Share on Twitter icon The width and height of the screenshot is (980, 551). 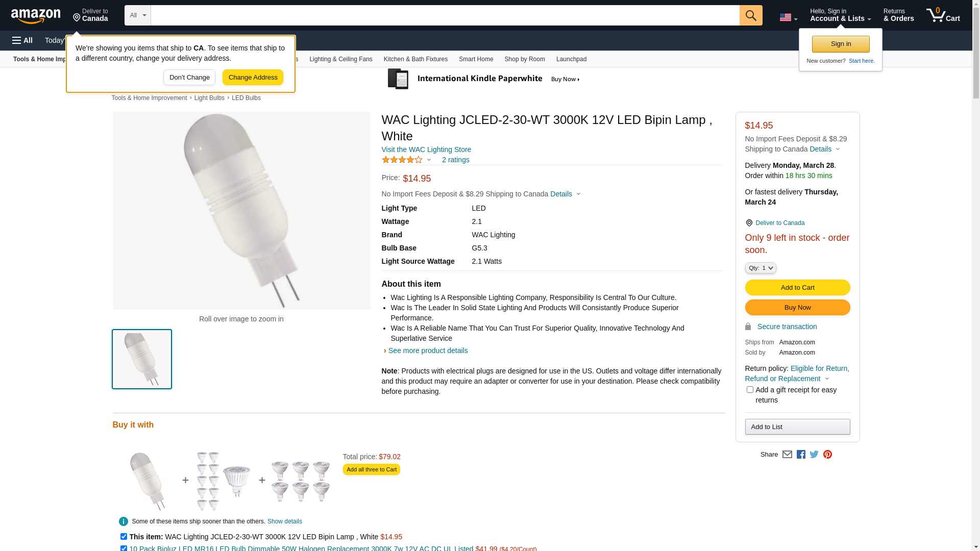point(814,455)
